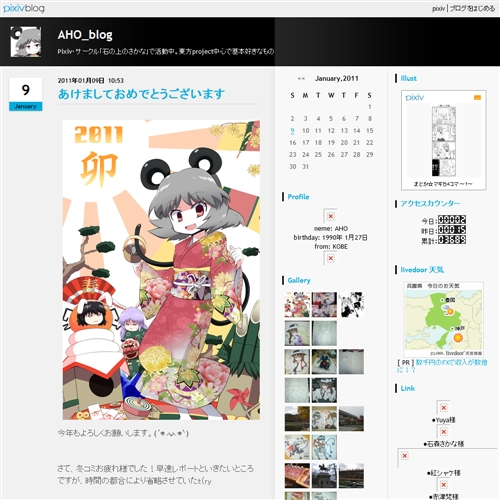
Task: Click the Illust section heading
Action: tap(409, 78)
